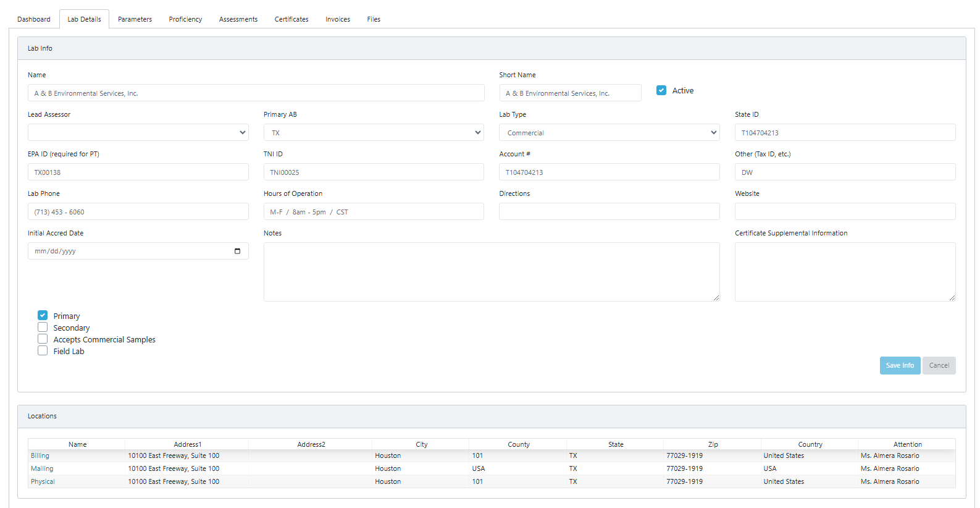Image resolution: width=980 pixels, height=508 pixels.
Task: Select the Lab Details tab
Action: tap(84, 19)
